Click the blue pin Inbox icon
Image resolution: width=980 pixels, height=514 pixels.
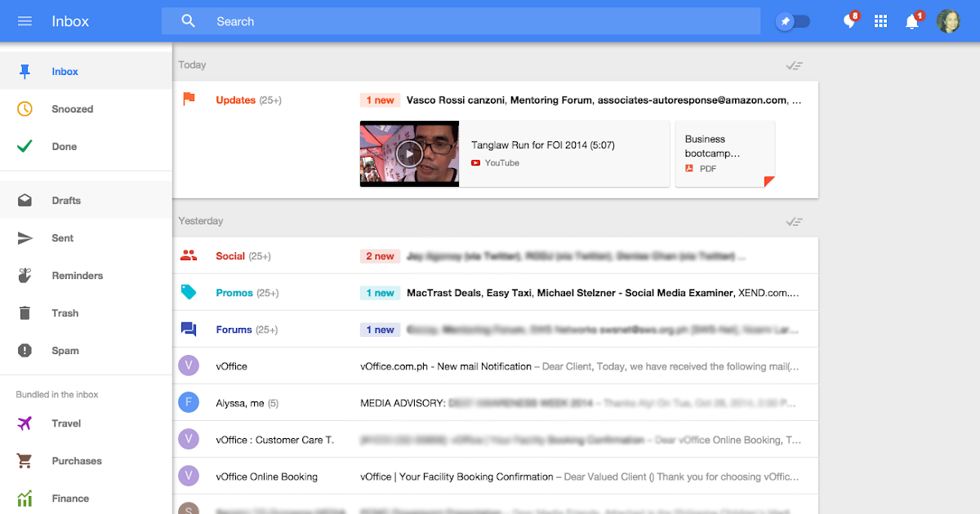pos(24,72)
